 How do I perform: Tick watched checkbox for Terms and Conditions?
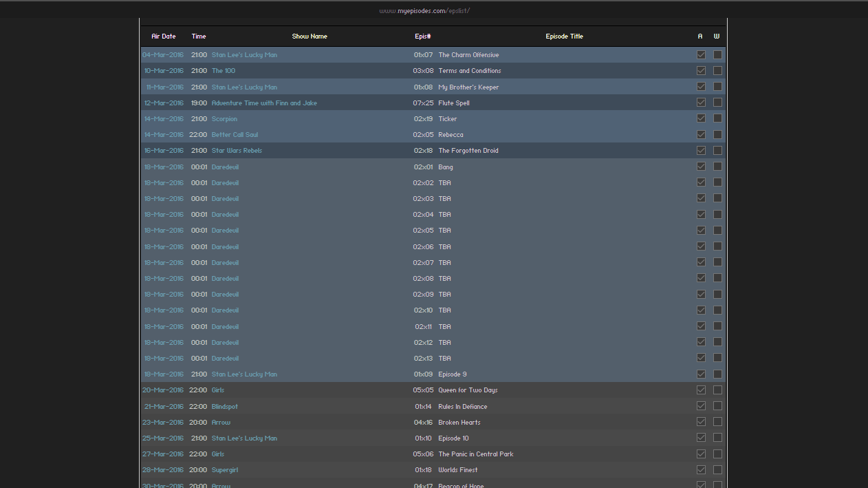click(x=717, y=70)
